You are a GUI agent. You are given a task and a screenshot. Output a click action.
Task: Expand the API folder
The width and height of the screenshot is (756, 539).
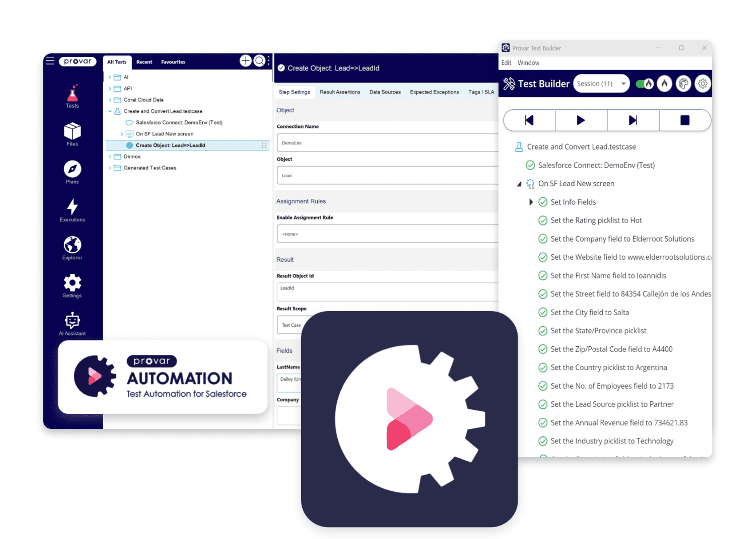pyautogui.click(x=110, y=89)
